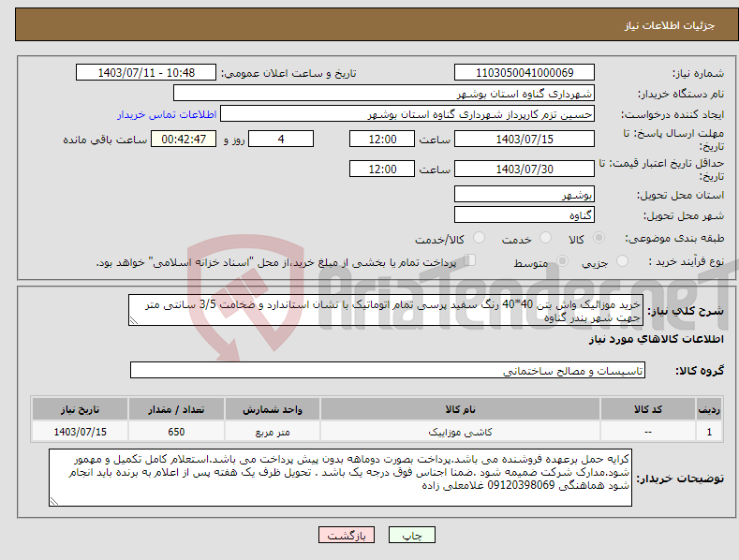Click the remaining time field 00:42:47
The width and height of the screenshot is (739, 560).
(184, 139)
